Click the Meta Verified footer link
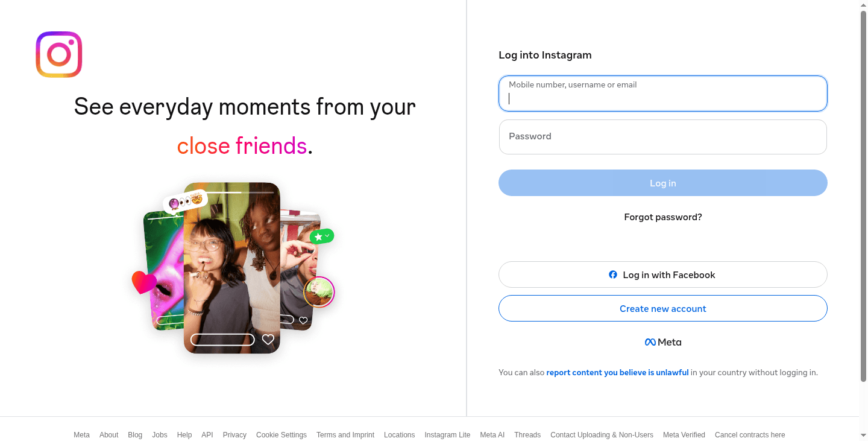This screenshot has width=868, height=441. pos(684,435)
